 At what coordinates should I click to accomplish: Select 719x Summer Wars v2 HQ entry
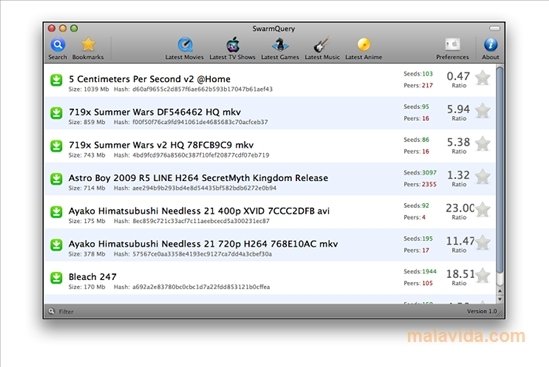[x=270, y=146]
